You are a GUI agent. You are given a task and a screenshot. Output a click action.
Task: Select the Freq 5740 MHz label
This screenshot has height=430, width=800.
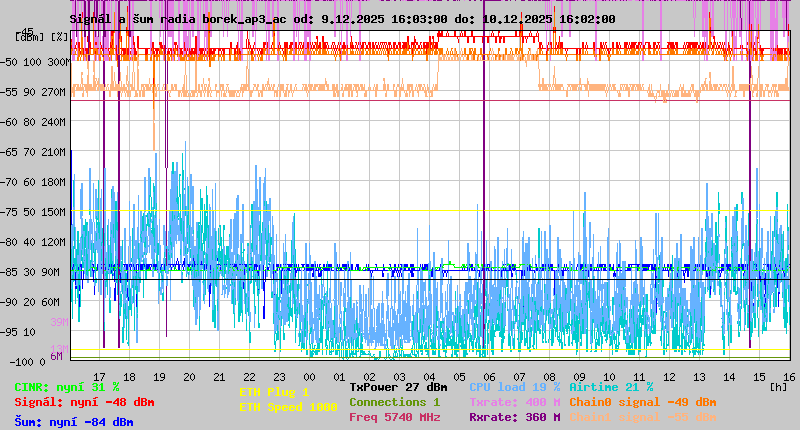pyautogui.click(x=394, y=417)
